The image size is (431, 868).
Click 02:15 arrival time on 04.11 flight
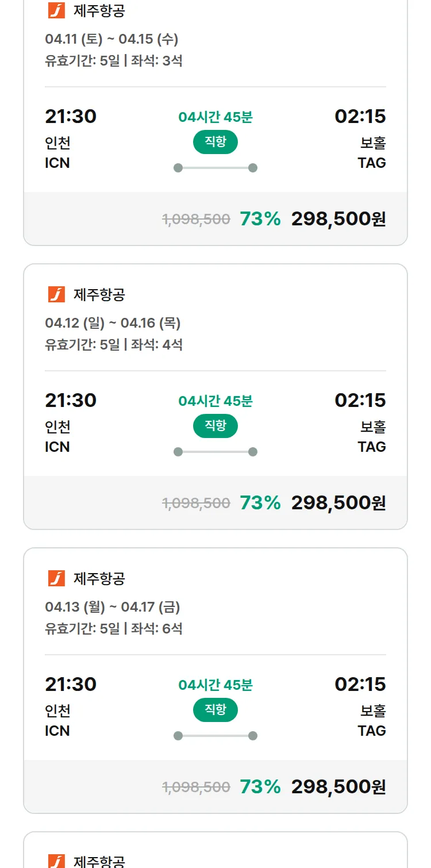[360, 117]
